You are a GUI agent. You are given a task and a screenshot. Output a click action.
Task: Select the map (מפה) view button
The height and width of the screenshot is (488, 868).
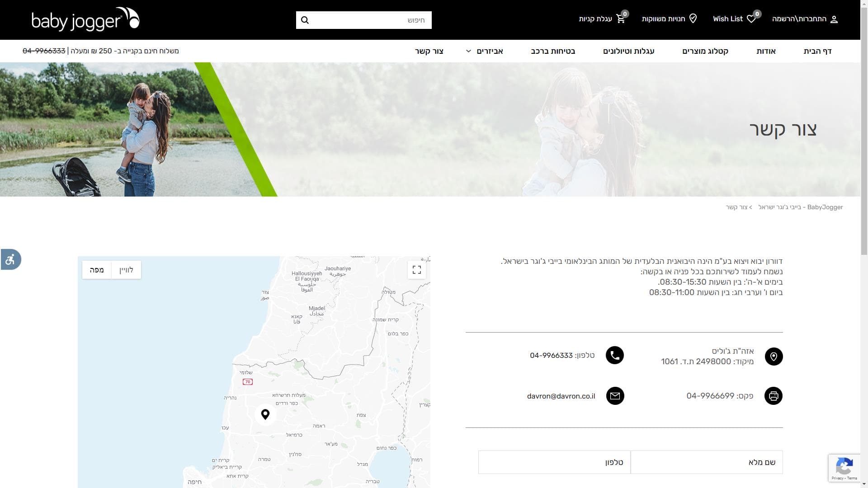[x=97, y=270]
